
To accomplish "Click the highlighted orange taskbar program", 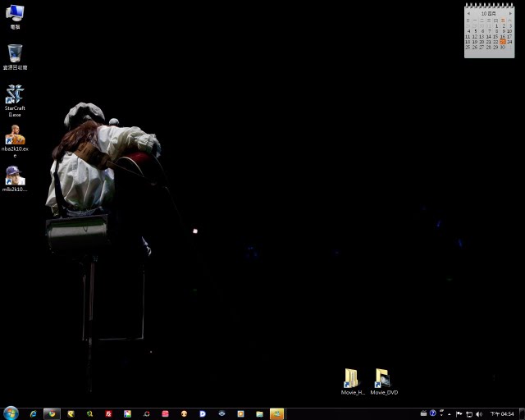I will point(277,414).
